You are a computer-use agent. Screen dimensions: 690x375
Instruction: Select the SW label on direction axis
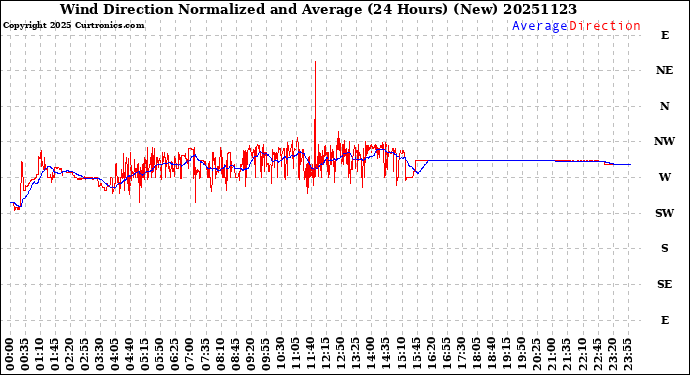(x=664, y=213)
